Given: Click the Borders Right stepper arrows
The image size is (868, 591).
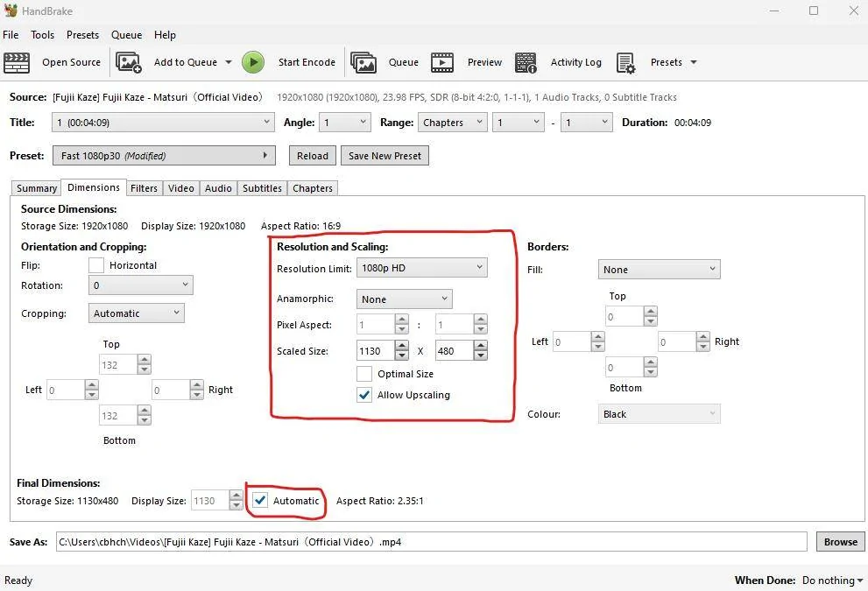Looking at the screenshot, I should pyautogui.click(x=702, y=341).
